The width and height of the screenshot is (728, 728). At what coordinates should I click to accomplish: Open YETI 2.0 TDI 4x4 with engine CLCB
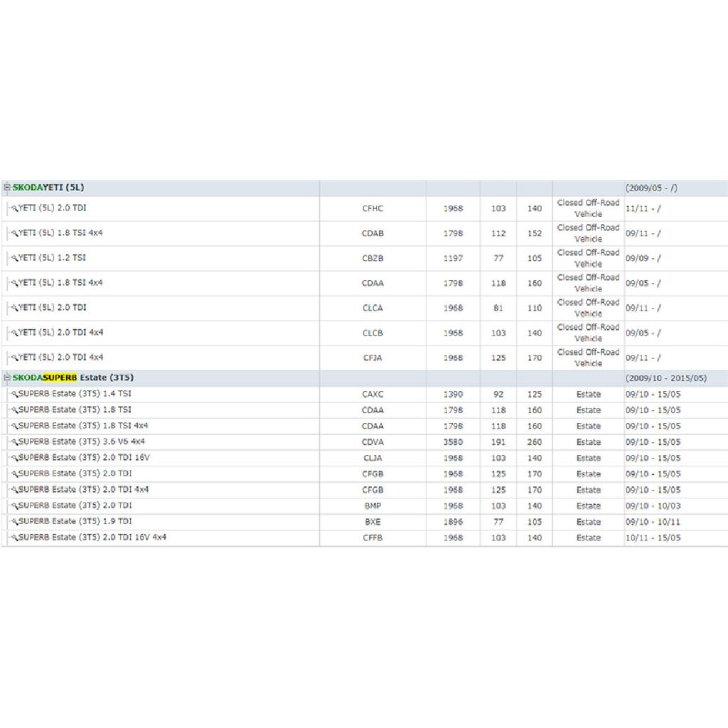[x=61, y=333]
